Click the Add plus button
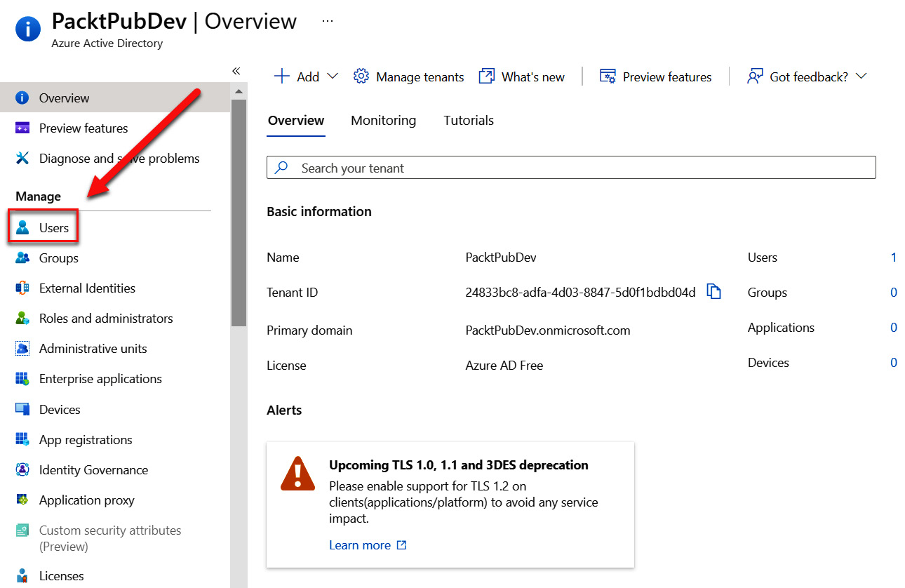Screen dimensions: 905x588 tap(281, 76)
